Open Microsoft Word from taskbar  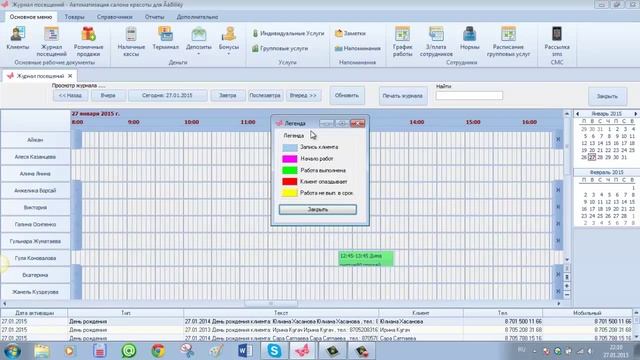(245, 351)
